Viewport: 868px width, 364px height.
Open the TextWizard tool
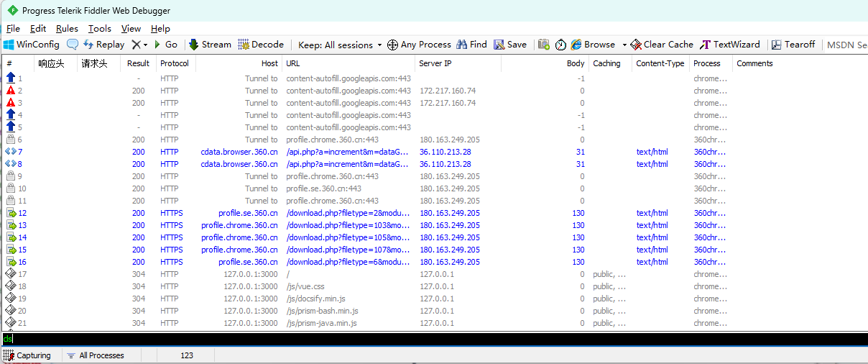(730, 45)
